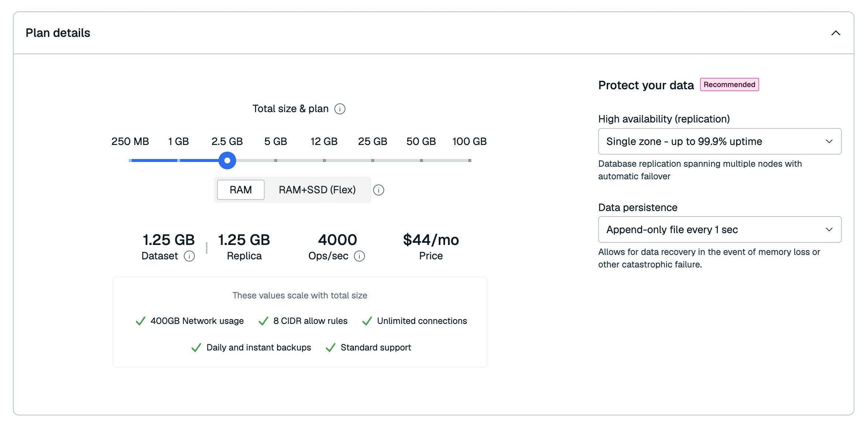Select the RAM plan option

tap(241, 190)
